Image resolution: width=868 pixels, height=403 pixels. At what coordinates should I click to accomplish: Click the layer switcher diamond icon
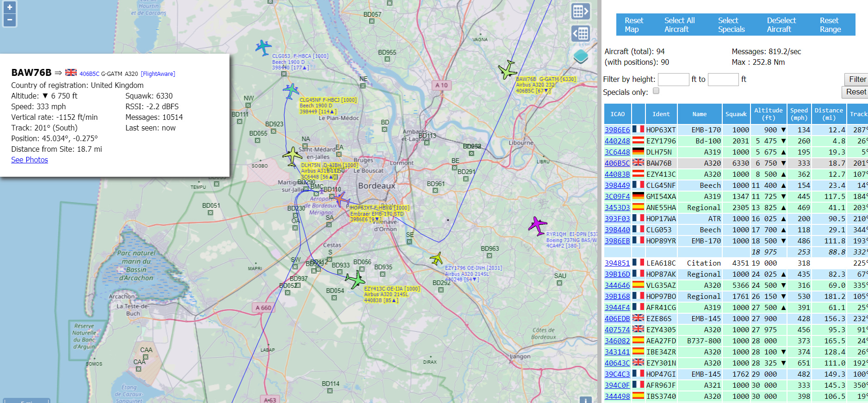pos(581,56)
